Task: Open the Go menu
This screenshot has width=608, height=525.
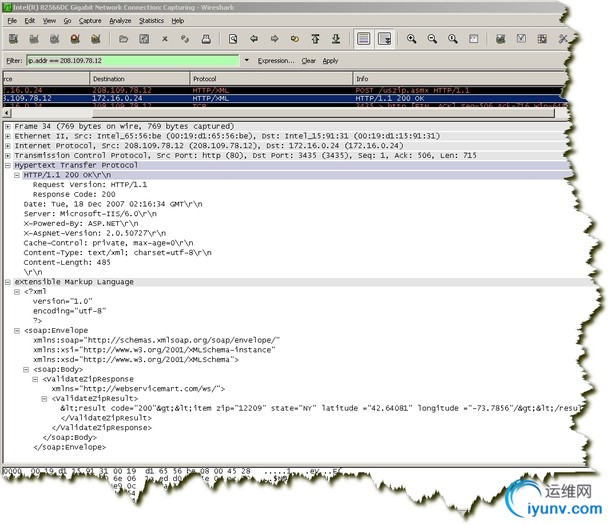Action: click(67, 21)
